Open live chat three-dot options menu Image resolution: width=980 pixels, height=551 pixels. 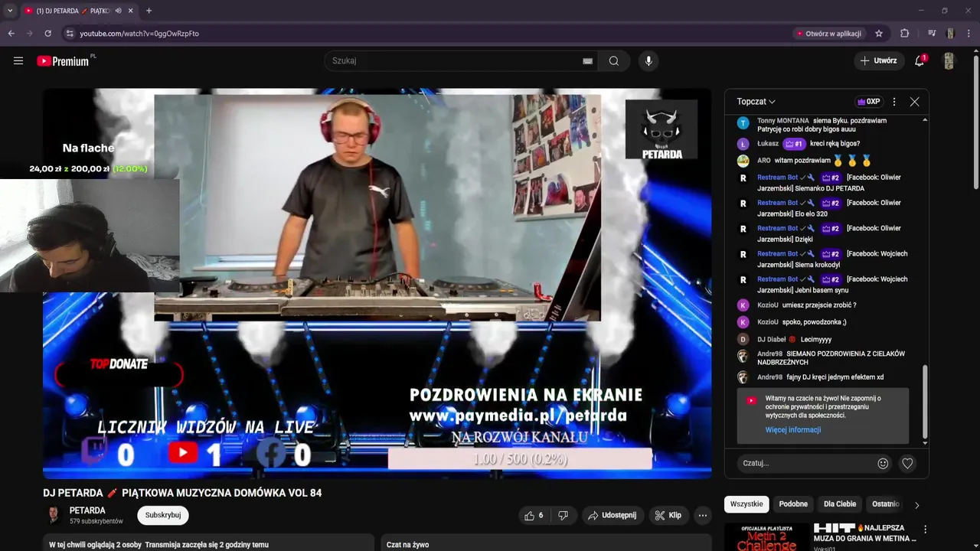[893, 102]
